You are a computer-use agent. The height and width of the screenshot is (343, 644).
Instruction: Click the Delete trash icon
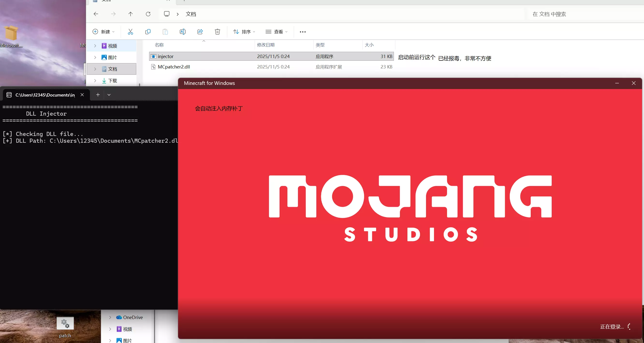(217, 32)
